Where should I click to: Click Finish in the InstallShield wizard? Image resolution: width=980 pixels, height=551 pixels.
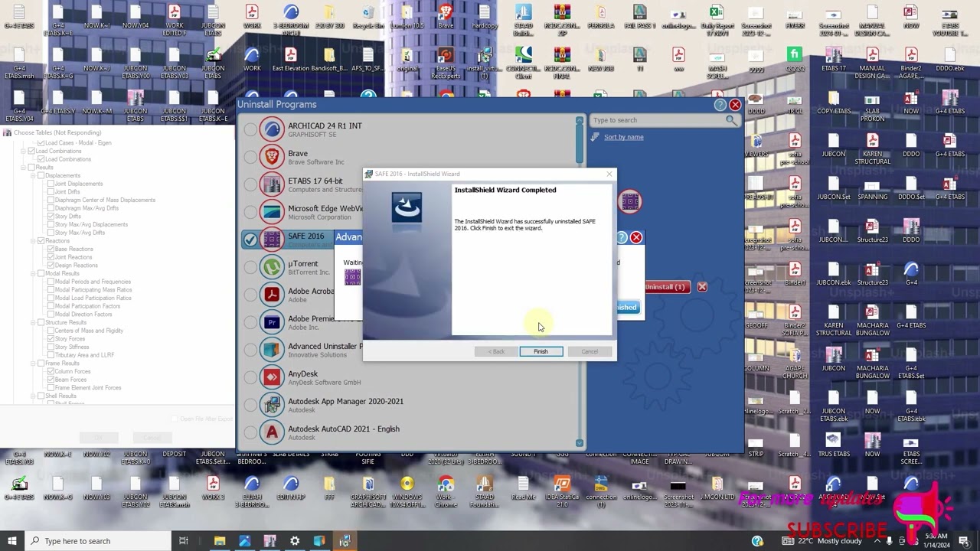click(541, 351)
